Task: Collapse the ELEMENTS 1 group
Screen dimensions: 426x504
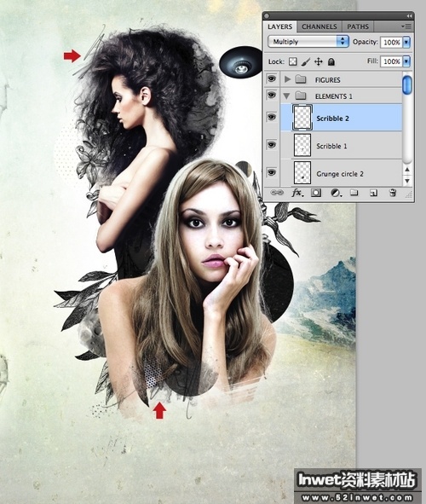Action: pos(286,96)
